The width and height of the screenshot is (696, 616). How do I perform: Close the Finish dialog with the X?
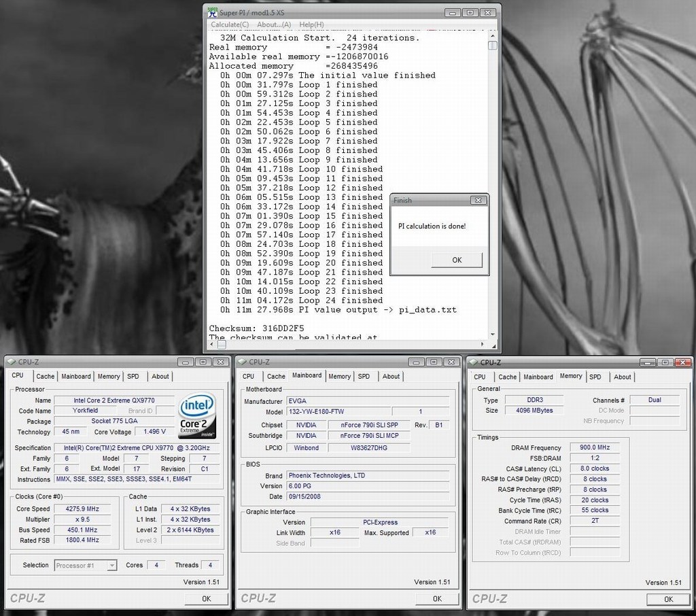point(478,201)
